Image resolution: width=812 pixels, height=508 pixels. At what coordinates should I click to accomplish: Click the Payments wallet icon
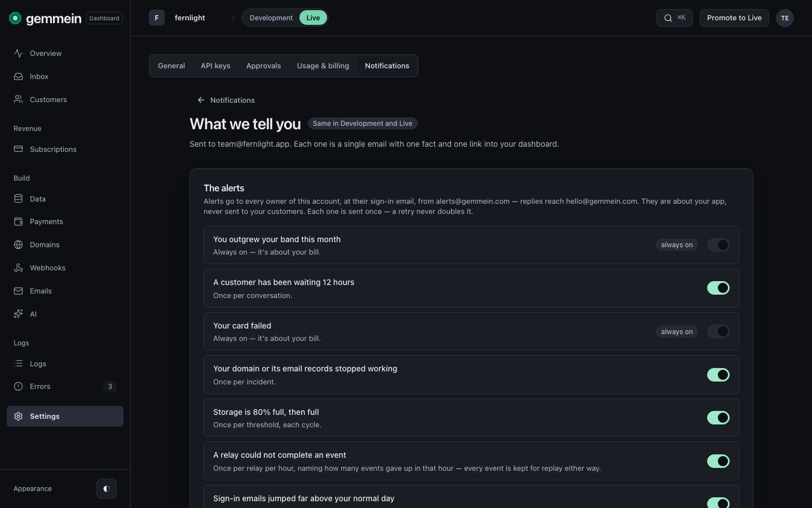click(19, 221)
